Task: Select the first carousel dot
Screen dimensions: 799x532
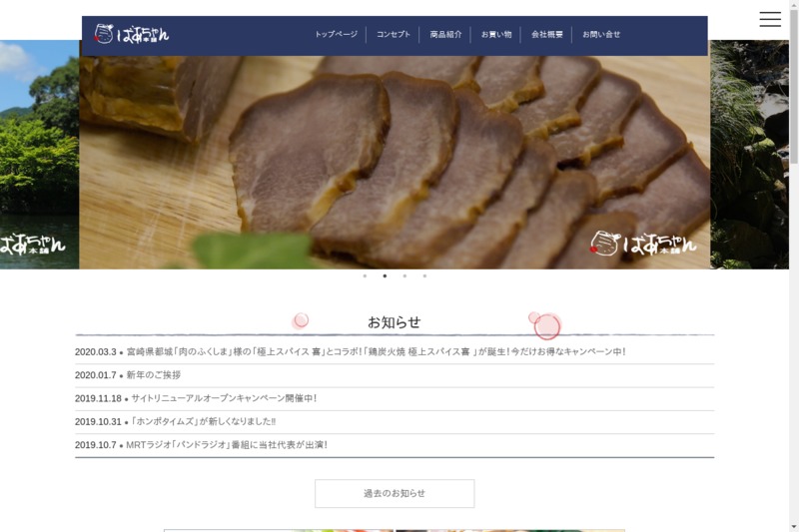Action: click(x=365, y=275)
